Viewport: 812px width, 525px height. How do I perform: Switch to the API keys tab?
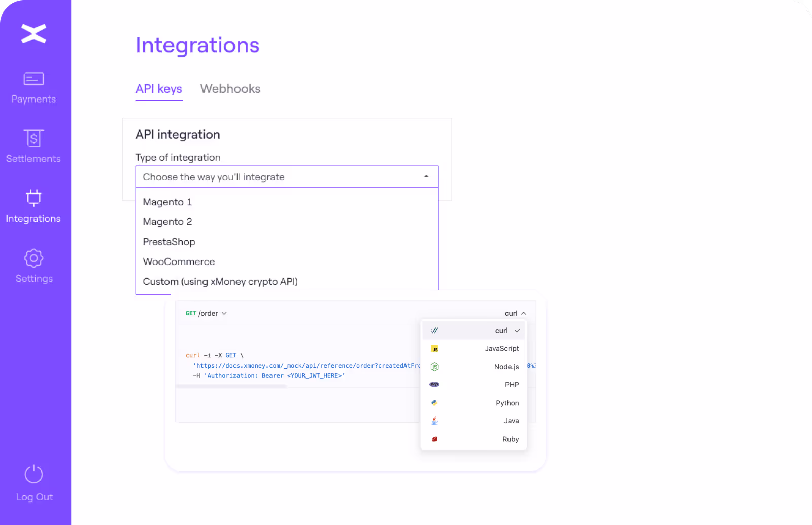point(159,89)
